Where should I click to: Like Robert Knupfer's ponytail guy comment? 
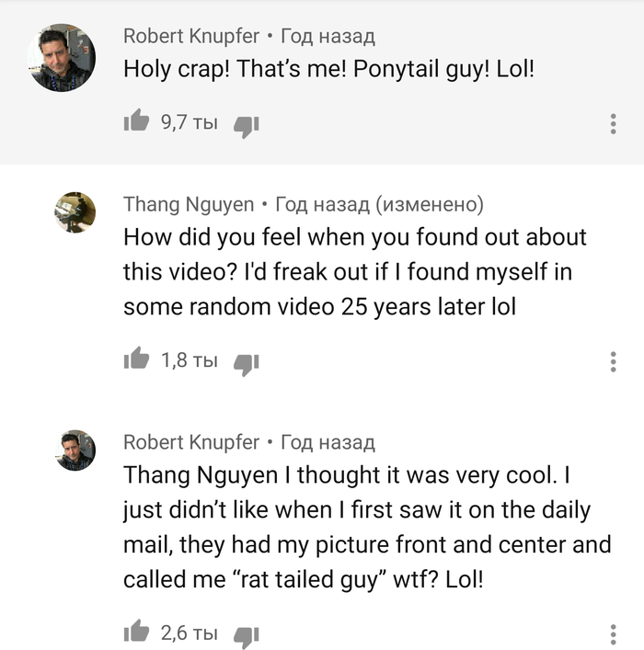pos(136,122)
